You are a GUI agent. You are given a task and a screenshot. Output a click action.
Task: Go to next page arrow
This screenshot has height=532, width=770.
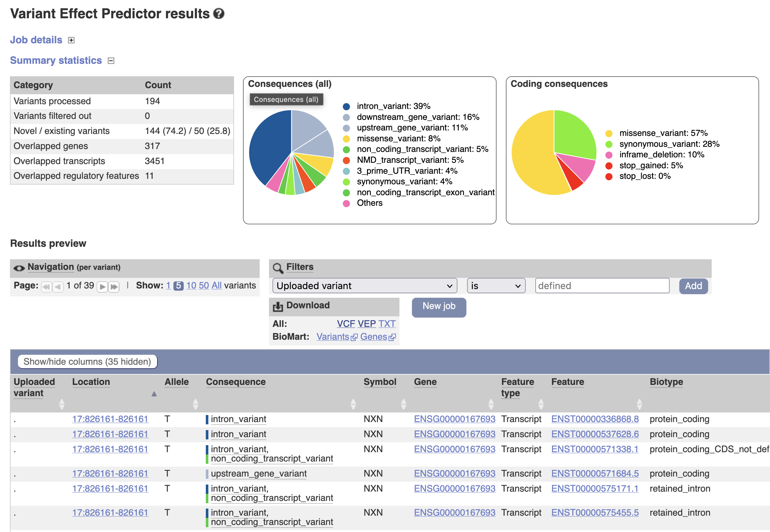[x=102, y=287]
